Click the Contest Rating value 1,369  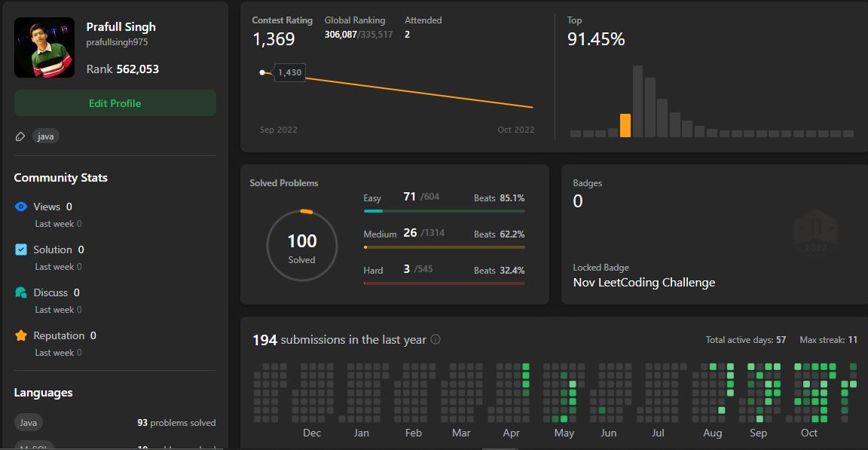274,39
